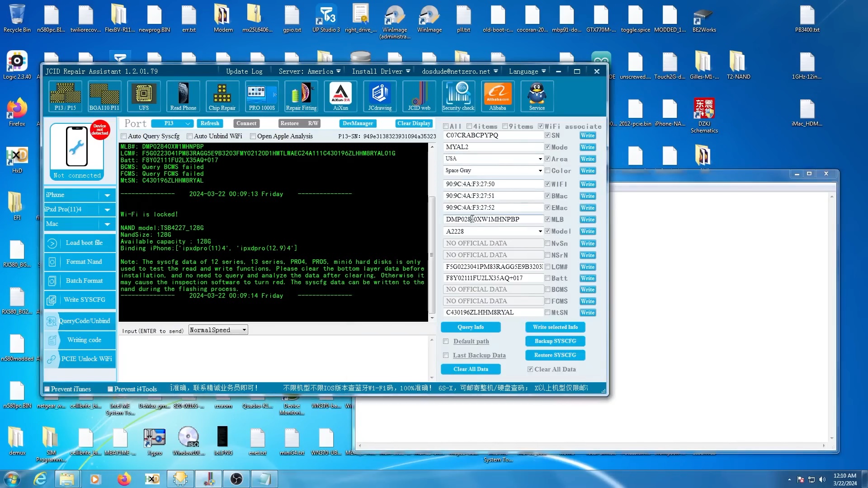Screen dimensions: 868x488
Task: Launch the AiXun icon
Action: click(340, 96)
